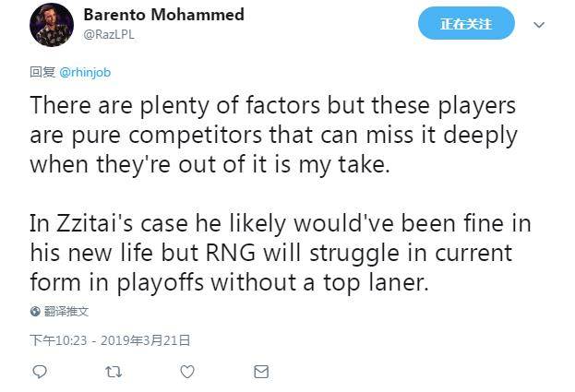
Task: Visit the @RazLPL handle link
Action: coord(108,33)
